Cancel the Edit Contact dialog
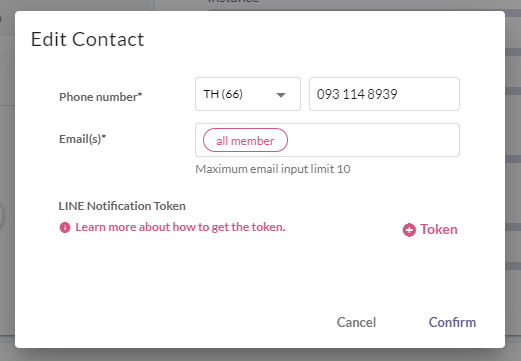The image size is (521, 361). click(356, 322)
